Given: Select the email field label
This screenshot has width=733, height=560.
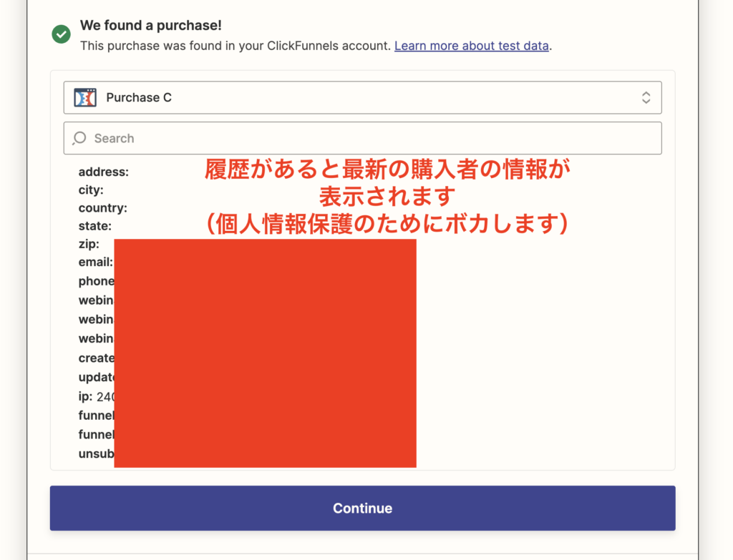Looking at the screenshot, I should tap(95, 262).
